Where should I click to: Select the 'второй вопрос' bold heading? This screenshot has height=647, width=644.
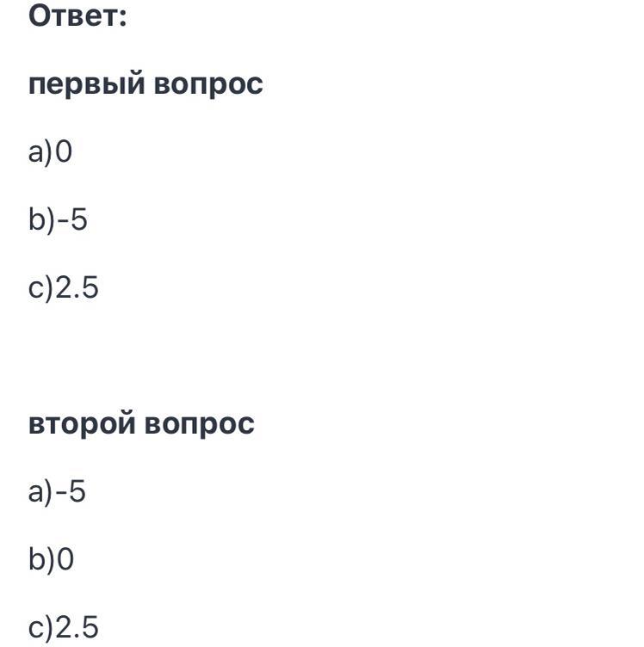(x=141, y=425)
